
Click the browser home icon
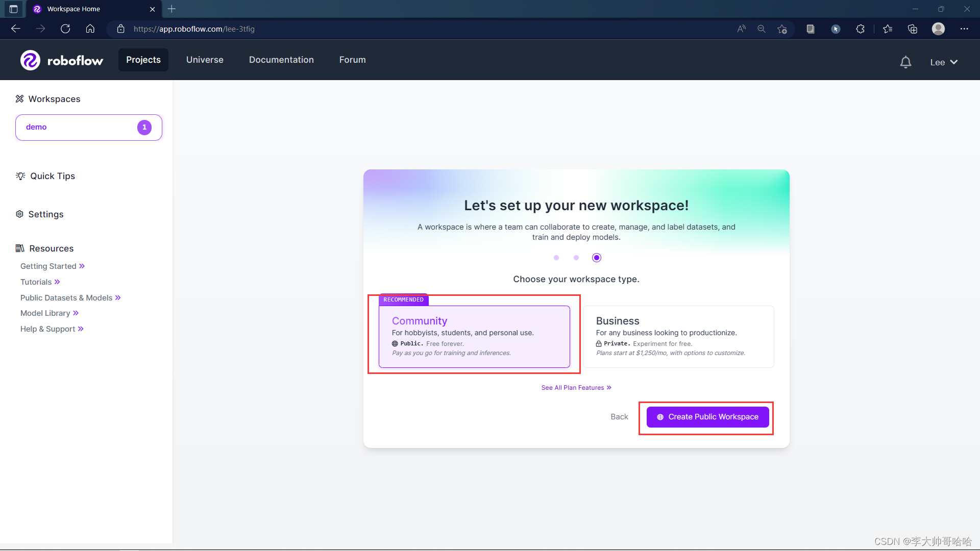pos(90,29)
